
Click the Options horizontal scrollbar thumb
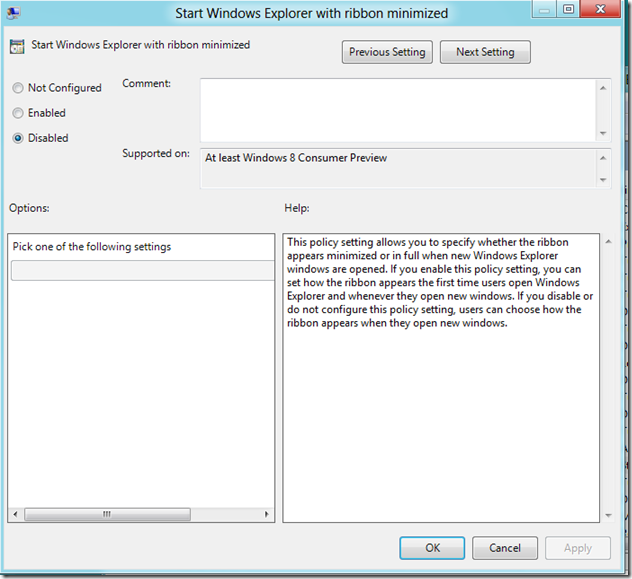(x=107, y=514)
